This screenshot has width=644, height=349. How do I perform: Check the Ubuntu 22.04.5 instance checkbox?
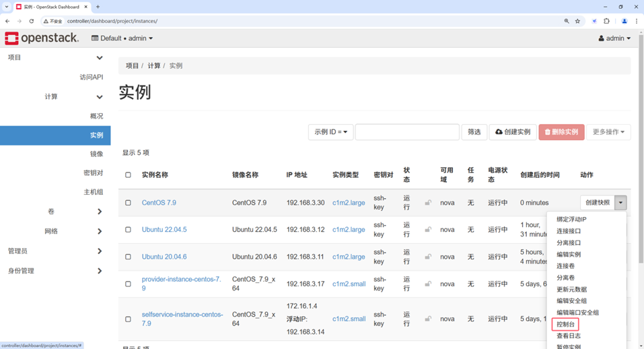point(128,229)
